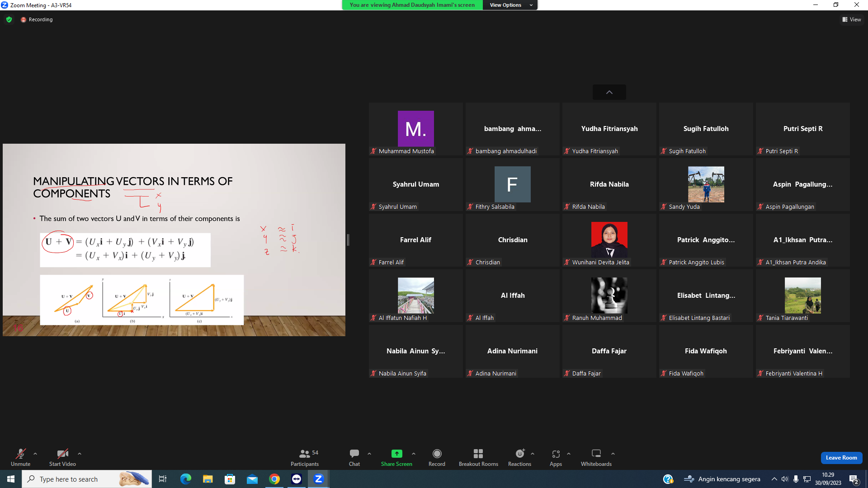Screen dimensions: 868x488
Task: Select Yudha Fitriansyah's video tile
Action: pyautogui.click(x=609, y=129)
